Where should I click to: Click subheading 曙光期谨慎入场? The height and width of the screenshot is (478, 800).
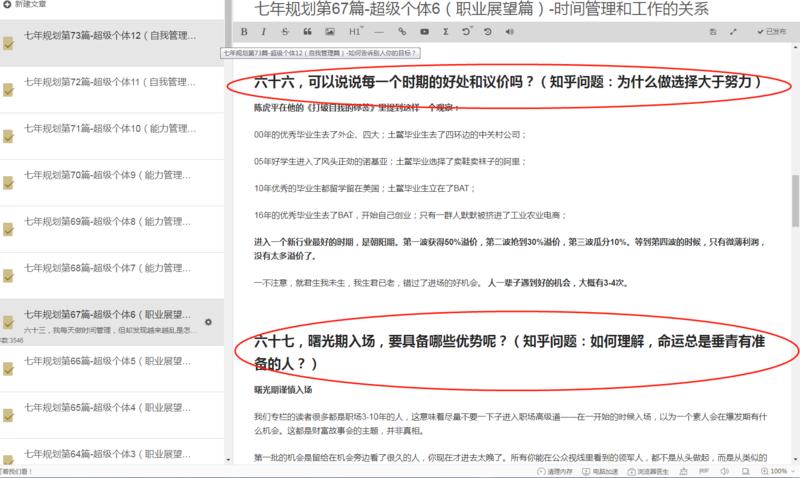(283, 390)
